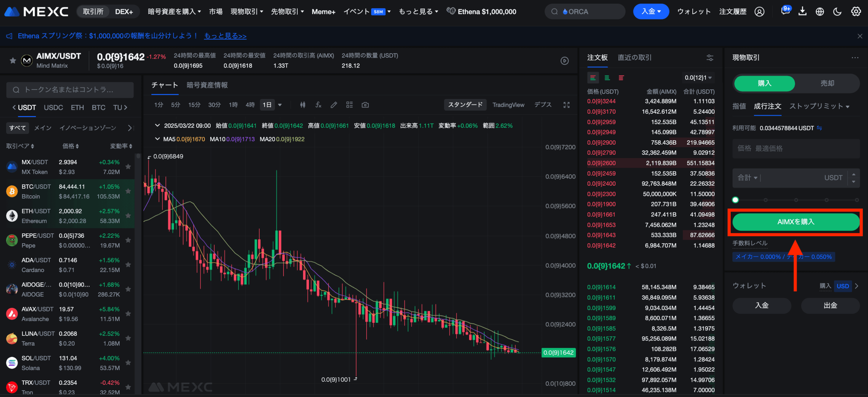Open price precision dropdown 0.0{12}1
This screenshot has width=868, height=397.
click(x=698, y=78)
